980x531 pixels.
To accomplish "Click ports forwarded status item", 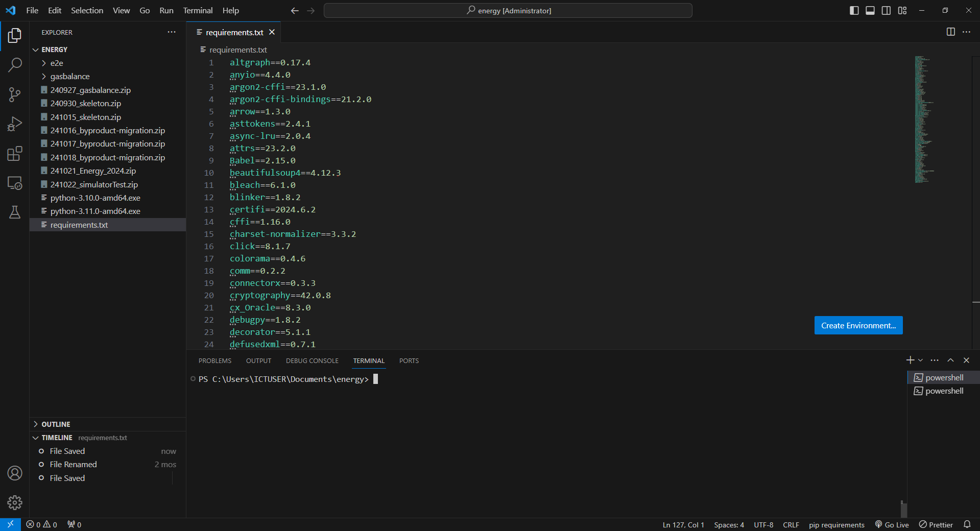I will [x=74, y=524].
